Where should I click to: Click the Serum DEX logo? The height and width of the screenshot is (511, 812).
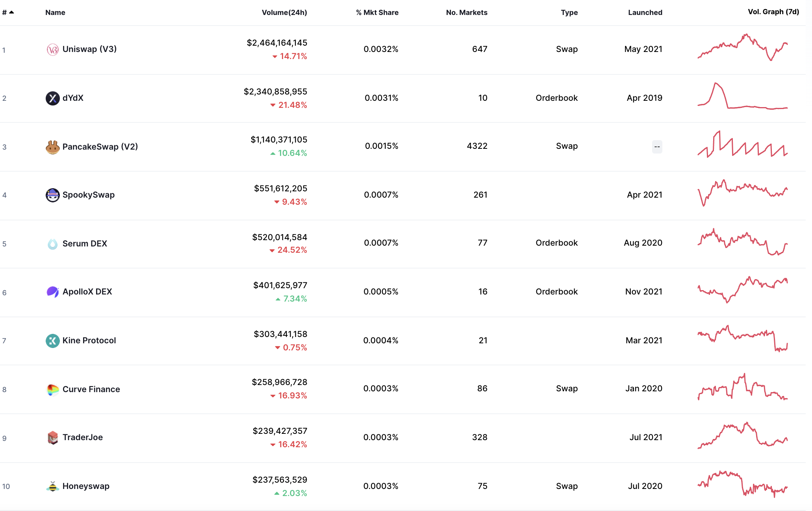click(52, 243)
